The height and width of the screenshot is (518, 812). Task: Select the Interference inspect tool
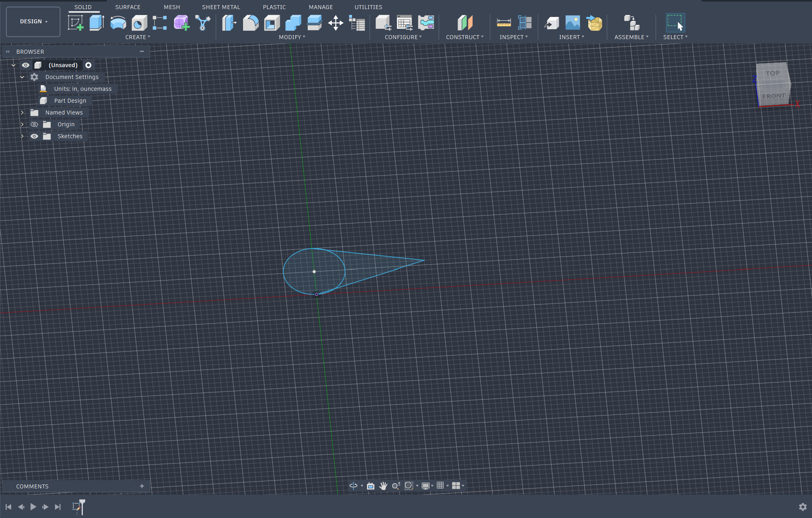[525, 23]
